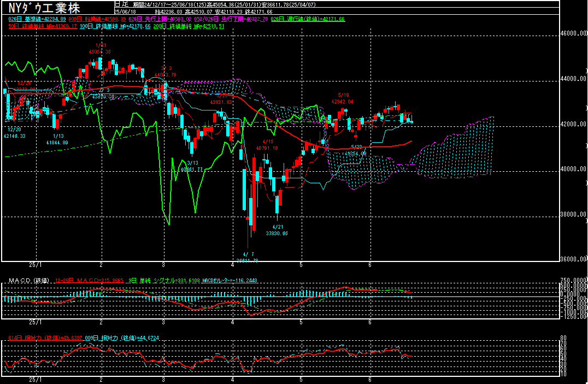Click the 12/20 low annotation 42146.33
Viewport: 588px width, 384px height.
coord(15,132)
